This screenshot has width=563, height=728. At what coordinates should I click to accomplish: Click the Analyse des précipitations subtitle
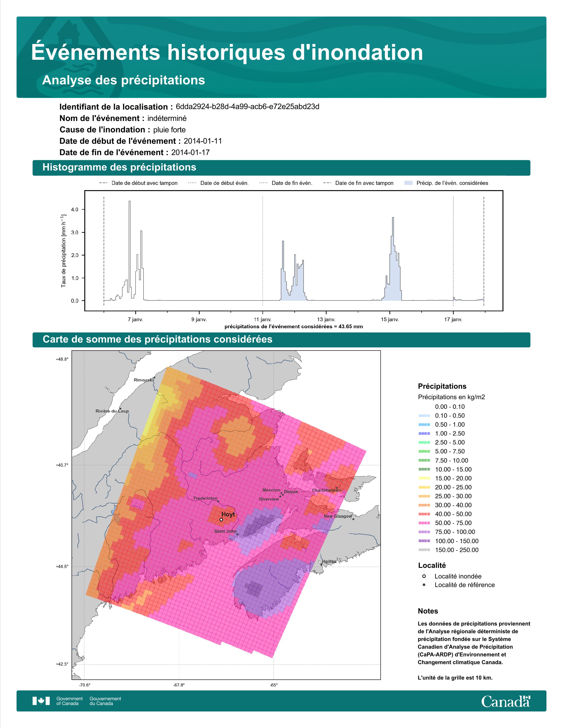tap(123, 80)
